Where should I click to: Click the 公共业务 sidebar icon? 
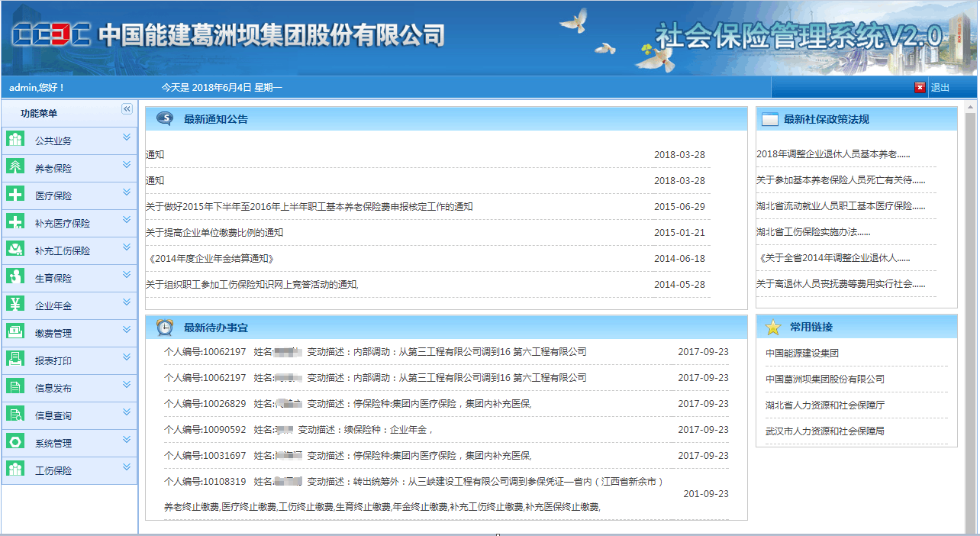tap(15, 139)
